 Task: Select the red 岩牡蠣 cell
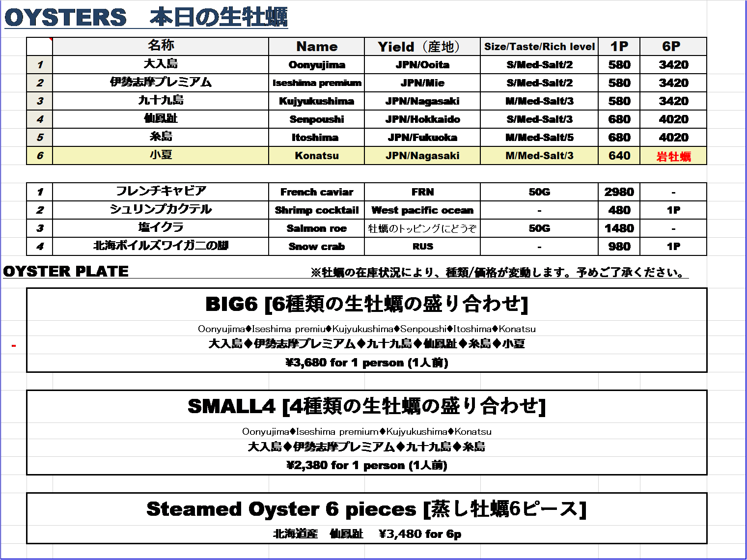pos(673,156)
